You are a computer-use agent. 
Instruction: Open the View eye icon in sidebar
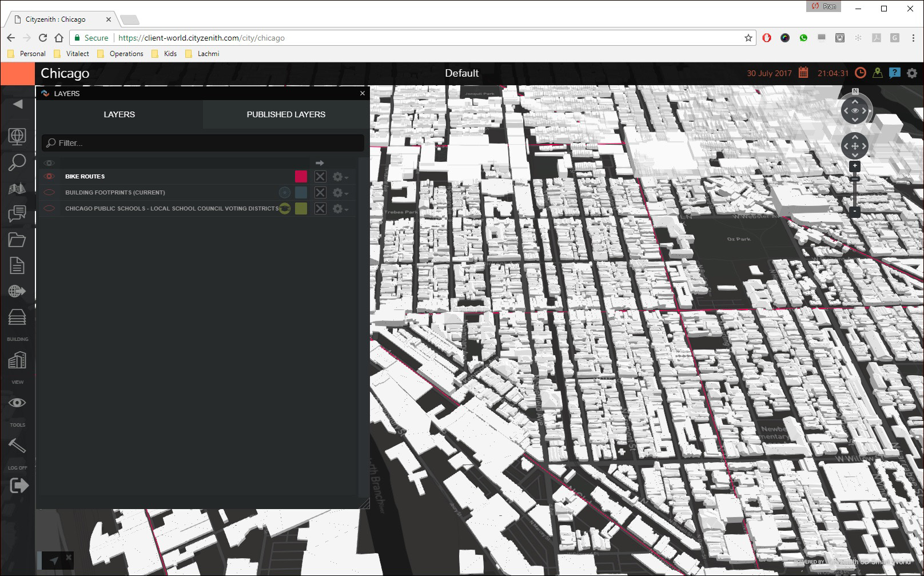(17, 403)
